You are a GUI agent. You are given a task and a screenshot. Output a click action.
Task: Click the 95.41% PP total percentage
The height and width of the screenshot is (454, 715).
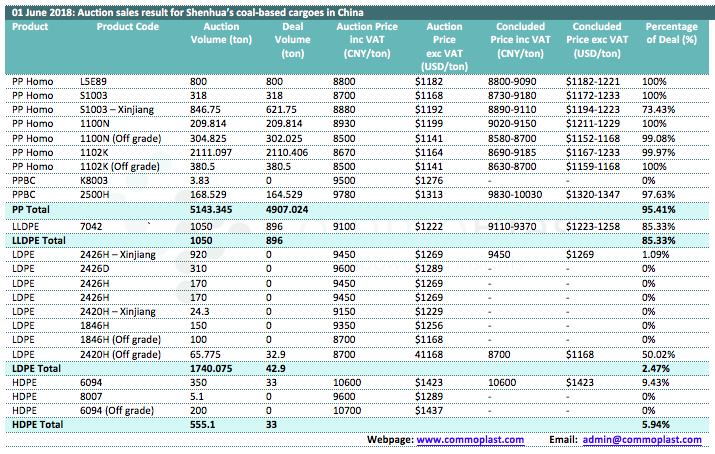click(x=662, y=211)
